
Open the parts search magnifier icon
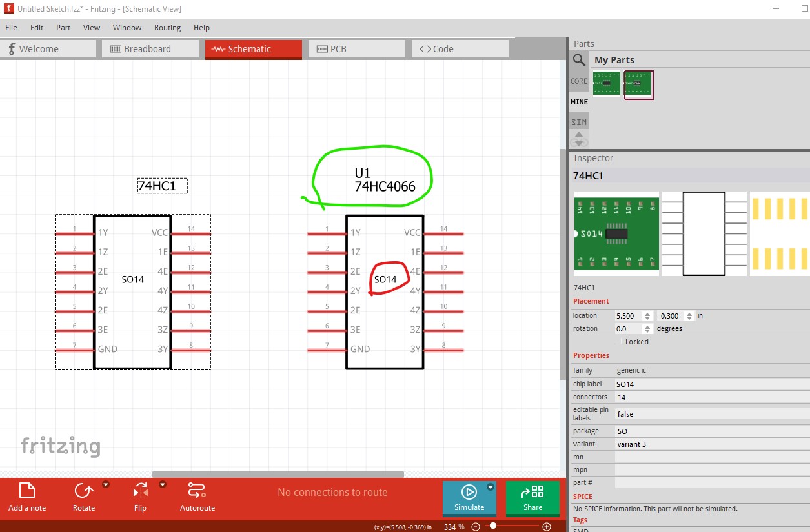click(579, 60)
